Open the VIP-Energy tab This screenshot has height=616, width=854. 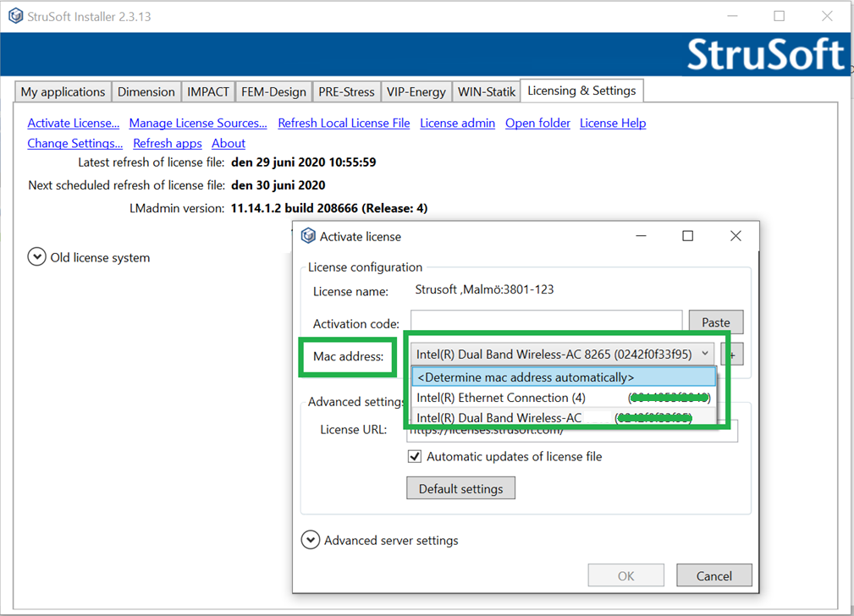point(416,91)
